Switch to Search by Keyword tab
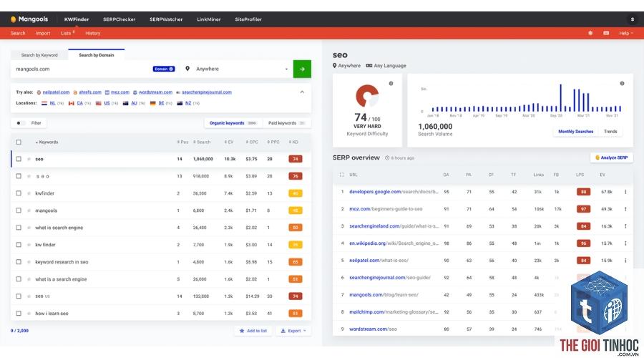644x358 pixels. pos(39,55)
